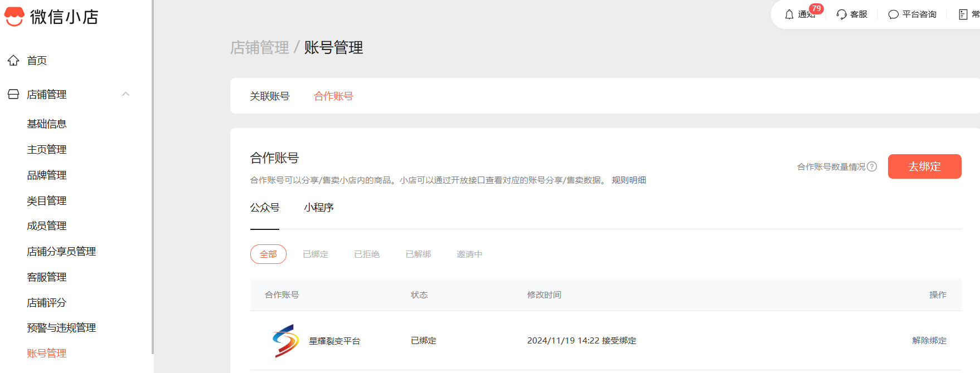Click the 操作 column header
The width and height of the screenshot is (980, 373).
[938, 295]
